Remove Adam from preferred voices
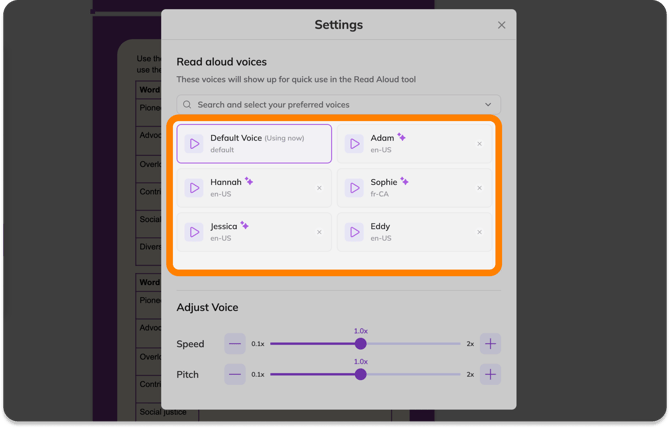Image resolution: width=670 pixels, height=428 pixels. tap(479, 144)
